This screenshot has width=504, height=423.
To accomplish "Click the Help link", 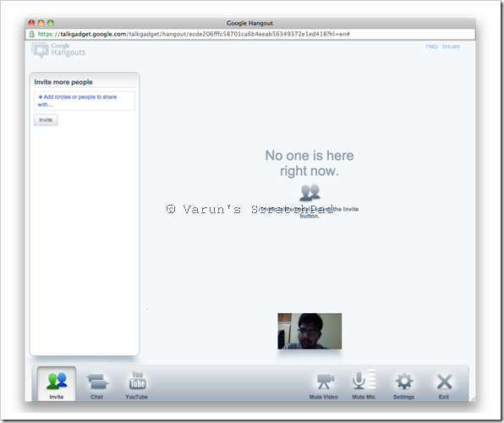I will pyautogui.click(x=432, y=47).
